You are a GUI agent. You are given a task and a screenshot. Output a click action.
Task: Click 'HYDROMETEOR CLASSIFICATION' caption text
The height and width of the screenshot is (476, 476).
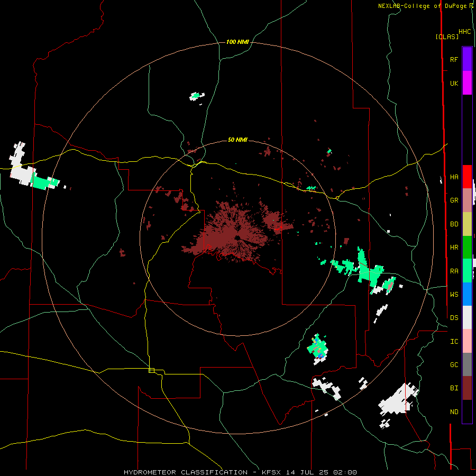[186, 472]
